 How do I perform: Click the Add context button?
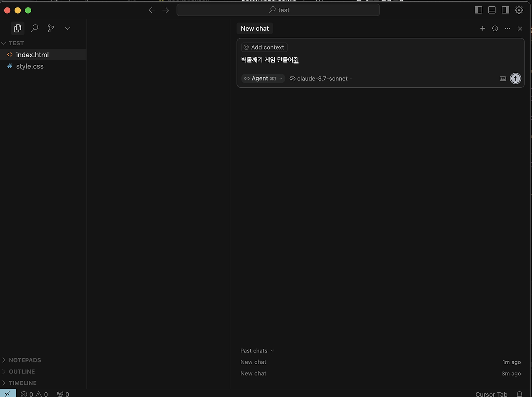pyautogui.click(x=264, y=47)
